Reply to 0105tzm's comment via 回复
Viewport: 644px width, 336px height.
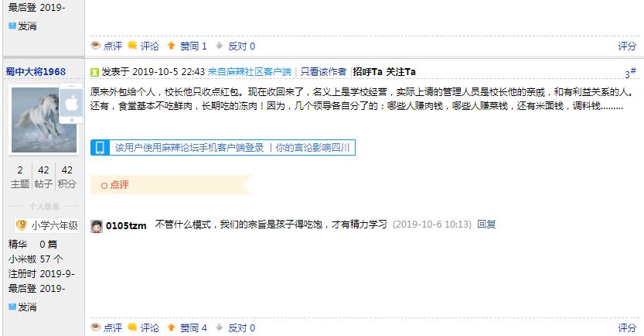(486, 225)
